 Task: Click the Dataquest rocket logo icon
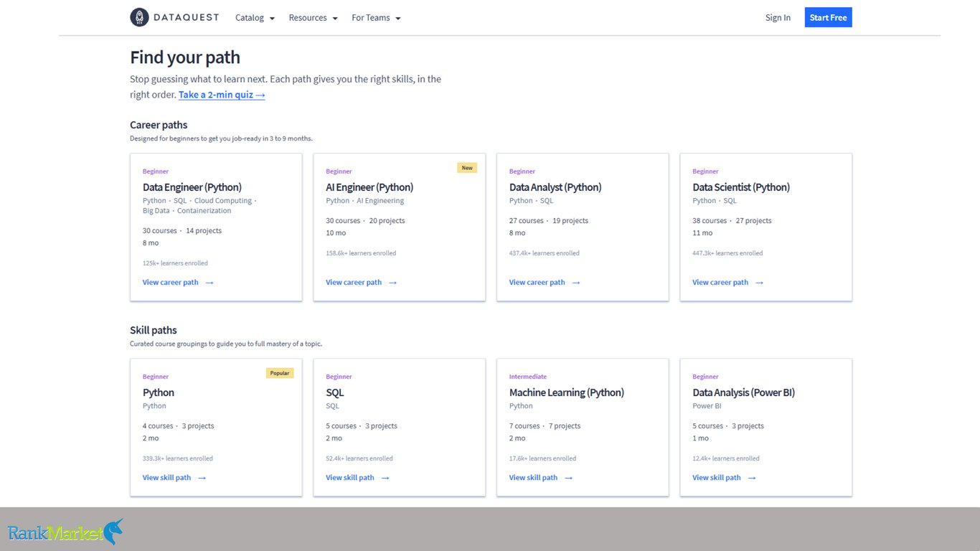(139, 17)
